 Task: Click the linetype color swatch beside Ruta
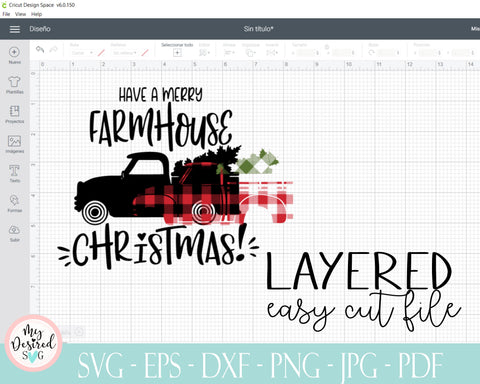101,53
